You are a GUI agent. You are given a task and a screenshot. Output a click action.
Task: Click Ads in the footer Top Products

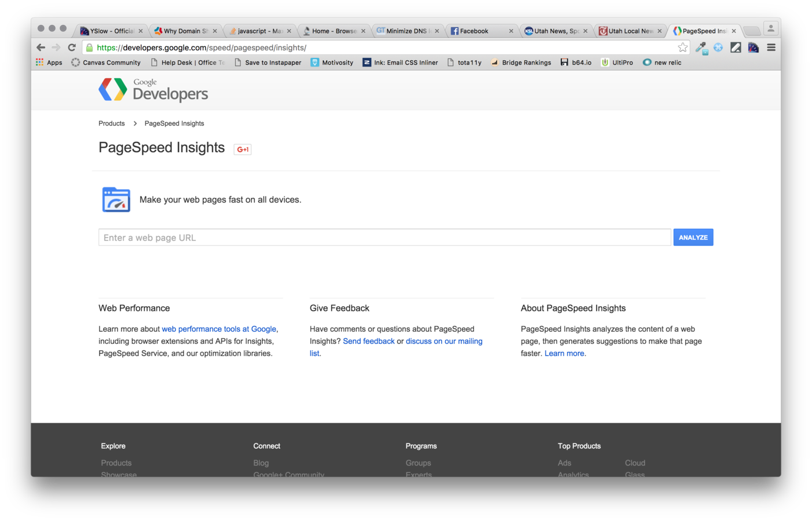tap(565, 463)
